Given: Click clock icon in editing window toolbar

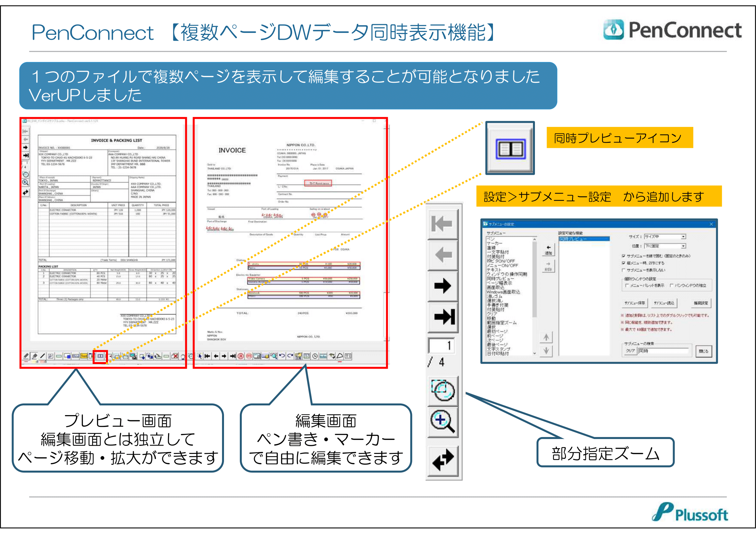Looking at the screenshot, I should (x=315, y=356).
